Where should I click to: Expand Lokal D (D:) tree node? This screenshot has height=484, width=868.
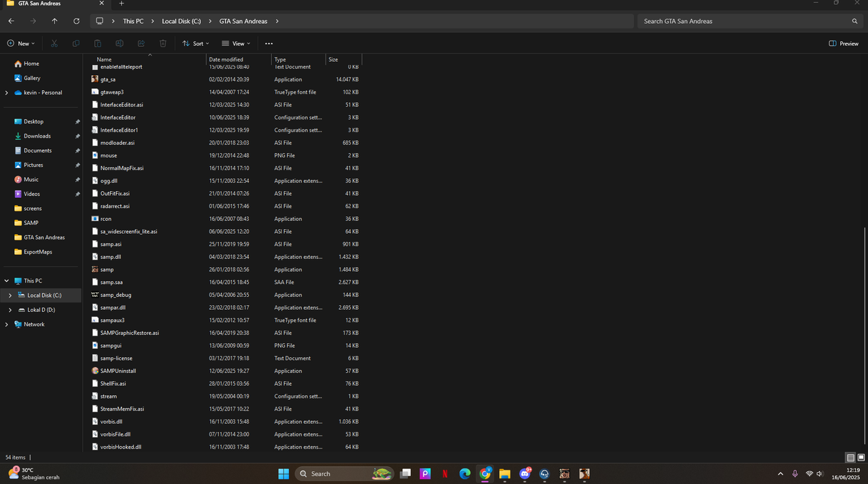pyautogui.click(x=10, y=310)
